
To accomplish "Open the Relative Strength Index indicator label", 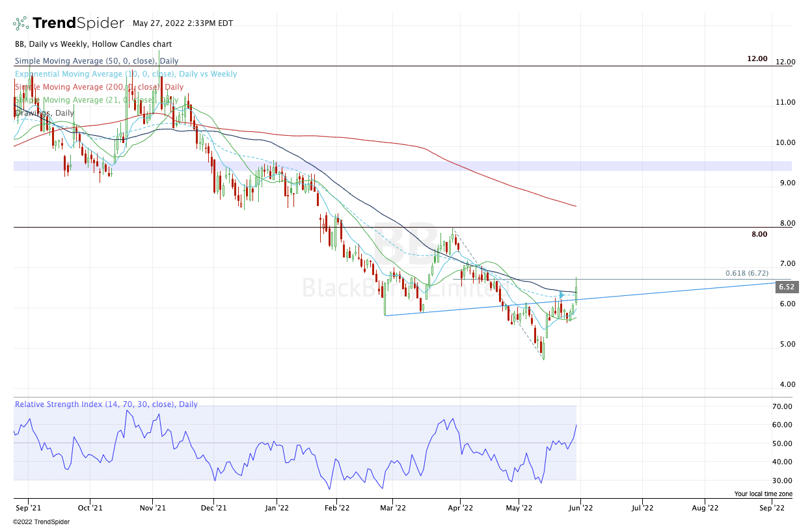I will click(106, 404).
